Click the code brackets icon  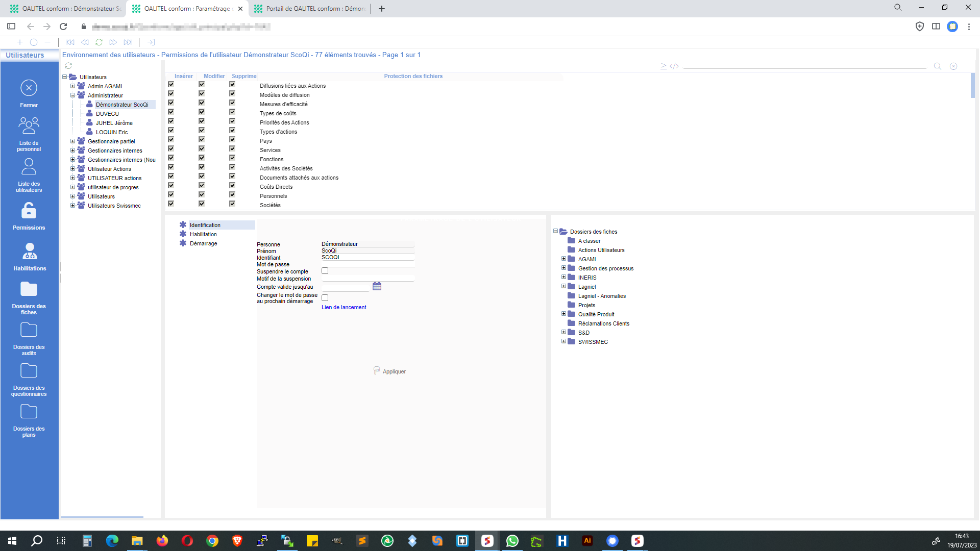pyautogui.click(x=674, y=66)
